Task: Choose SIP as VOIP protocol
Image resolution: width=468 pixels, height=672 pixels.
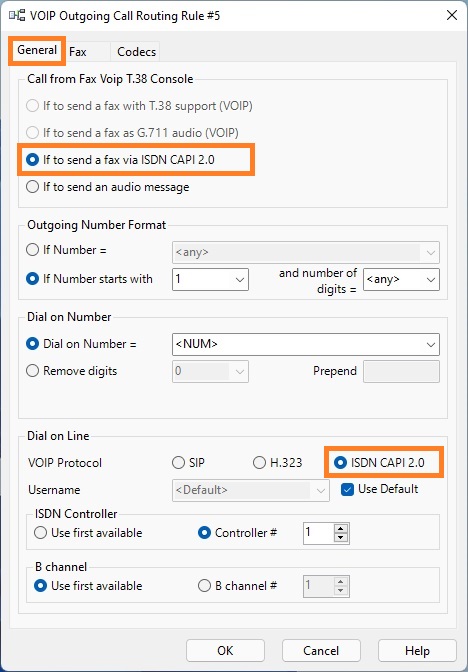Action: 189,463
